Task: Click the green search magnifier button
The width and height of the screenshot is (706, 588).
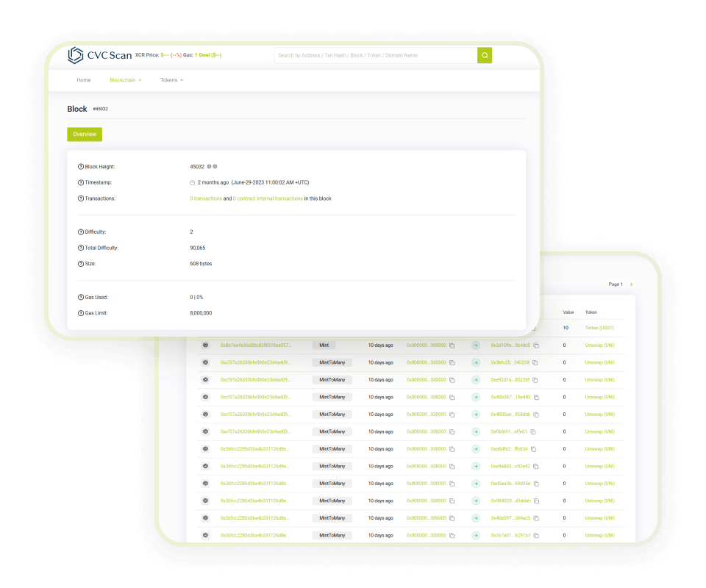Action: 485,55
